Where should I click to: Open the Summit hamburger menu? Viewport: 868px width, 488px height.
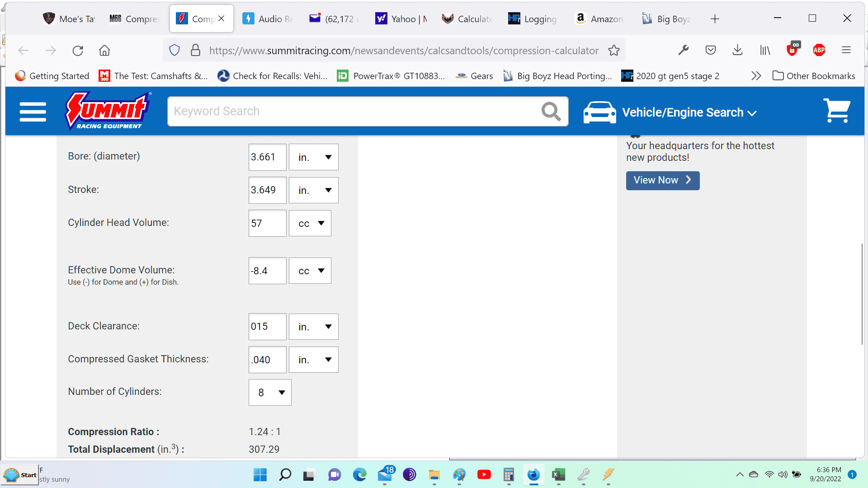pos(33,112)
